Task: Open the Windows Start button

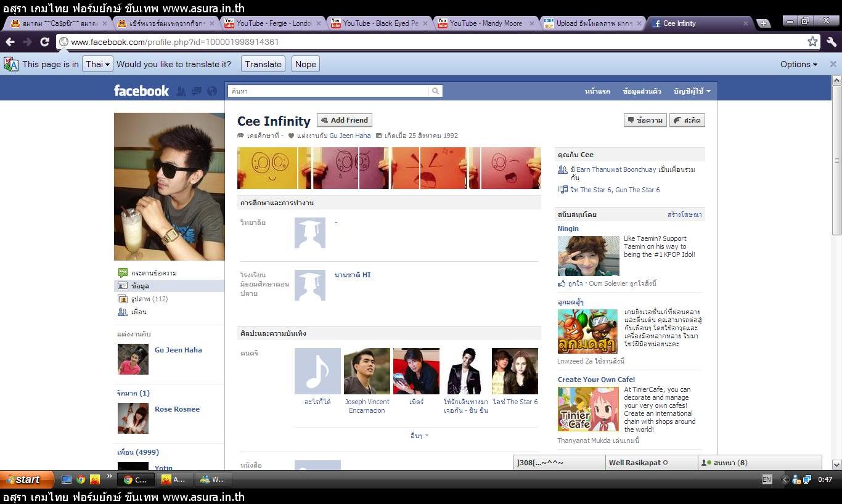Action: (x=27, y=479)
